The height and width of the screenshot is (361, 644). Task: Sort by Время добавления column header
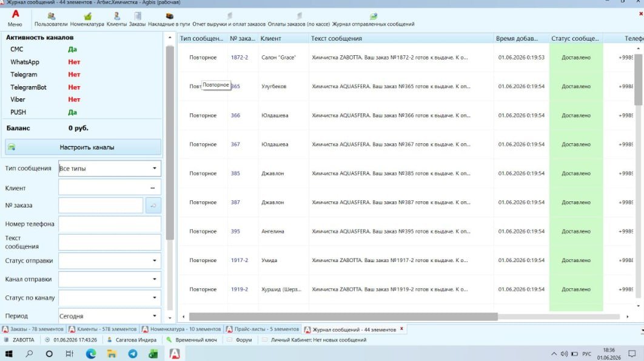coord(521,38)
